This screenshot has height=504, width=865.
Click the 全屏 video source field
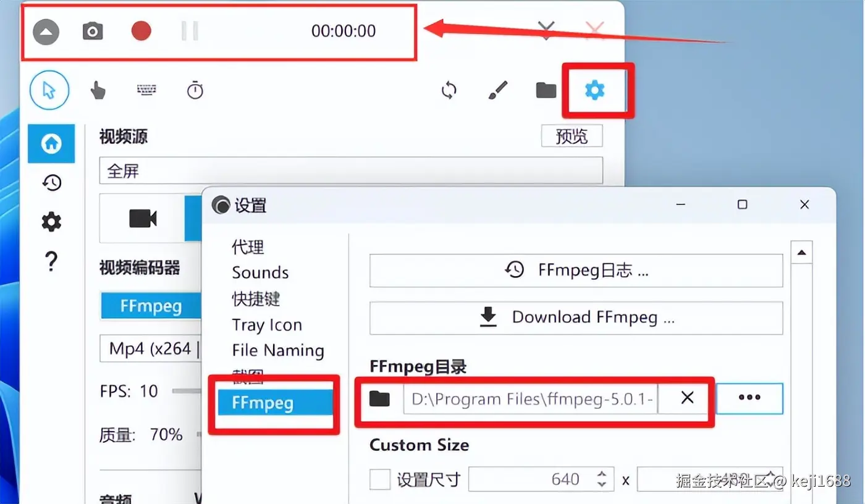(351, 170)
